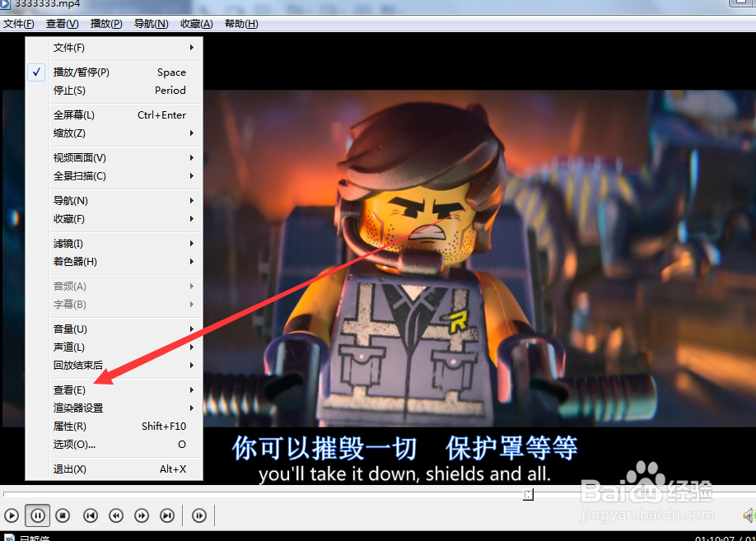This screenshot has width=756, height=541.
Task: Click the Pause button in the control bar
Action: (37, 515)
